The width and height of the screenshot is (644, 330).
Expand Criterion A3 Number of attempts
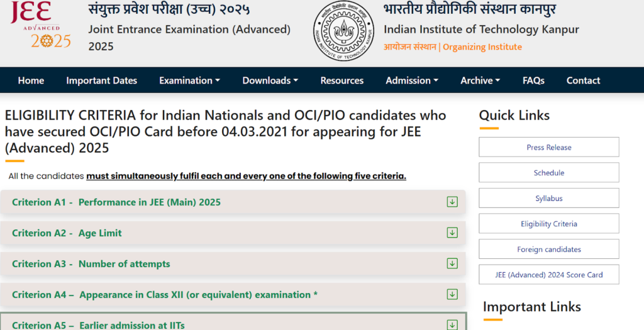click(233, 263)
